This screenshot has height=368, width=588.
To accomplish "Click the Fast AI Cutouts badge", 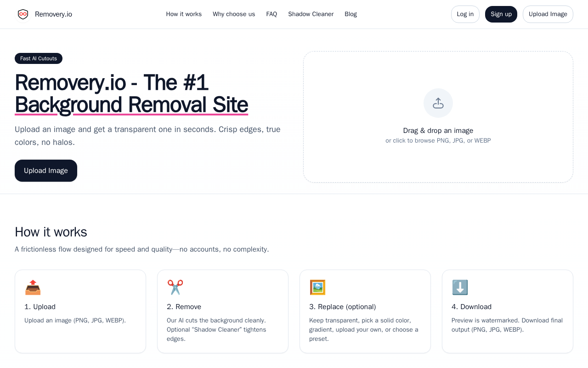I will pos(39,58).
